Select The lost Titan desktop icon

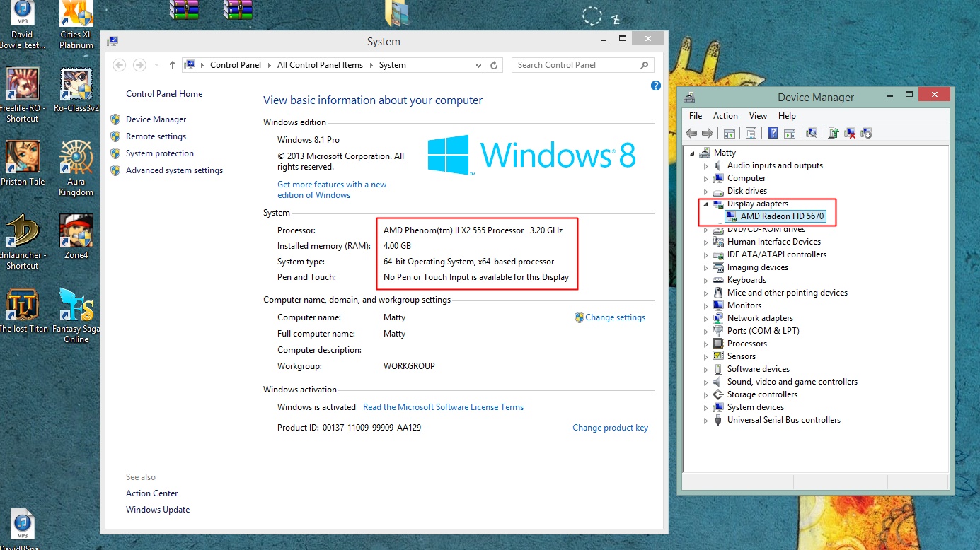click(x=23, y=310)
